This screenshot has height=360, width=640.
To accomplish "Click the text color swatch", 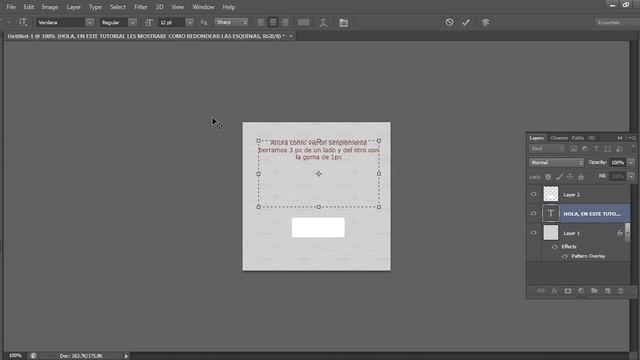I will 303,22.
